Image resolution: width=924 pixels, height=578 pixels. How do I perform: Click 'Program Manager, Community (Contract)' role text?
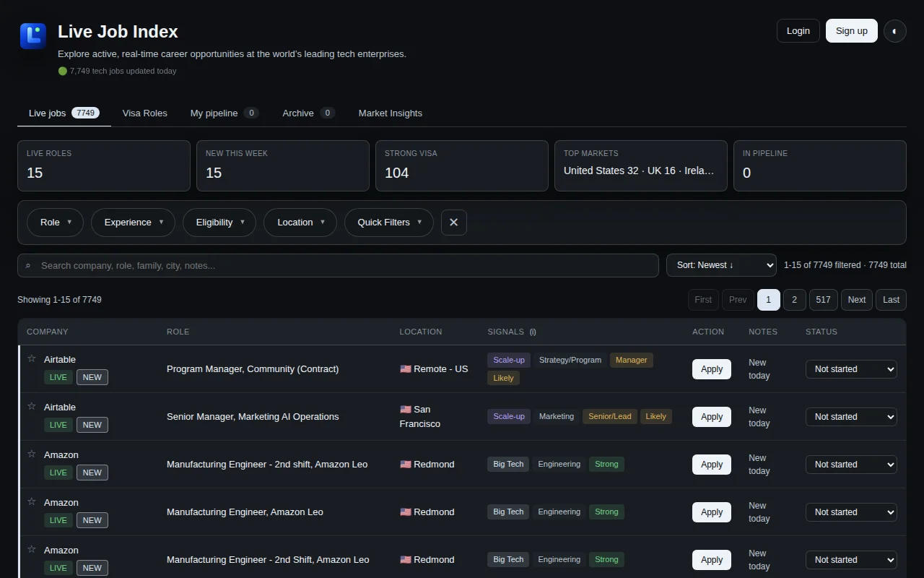coord(253,369)
